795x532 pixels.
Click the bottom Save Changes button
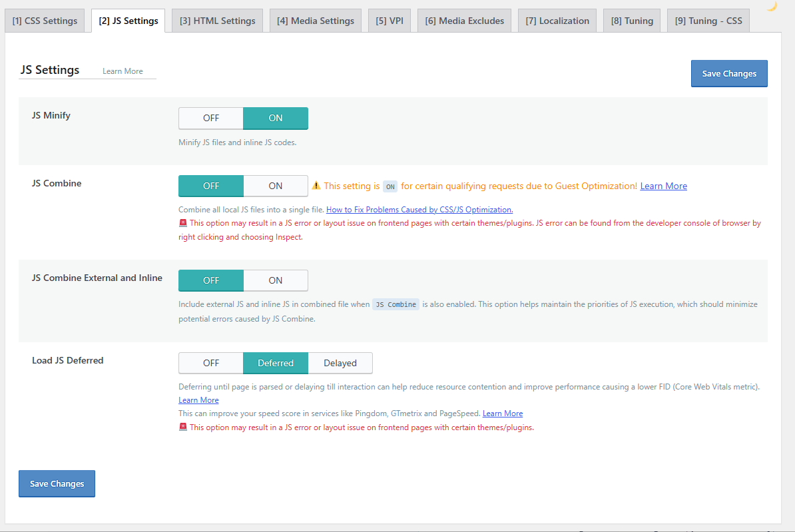click(57, 484)
